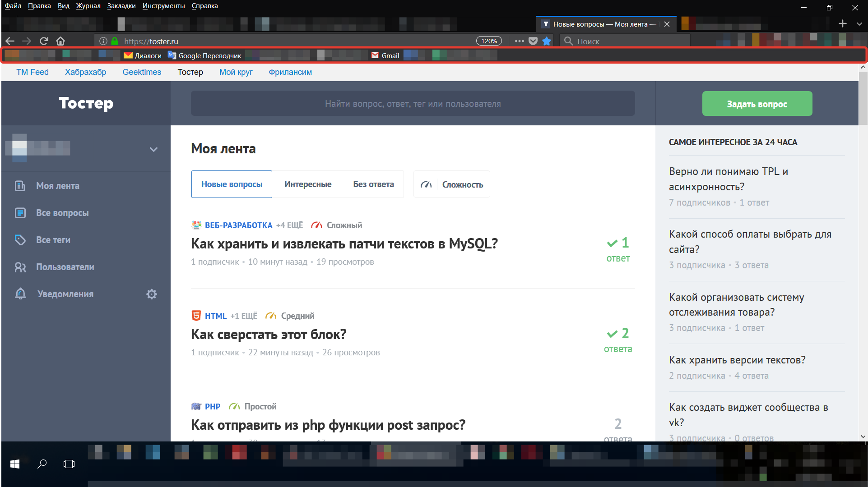The width and height of the screenshot is (868, 487).
Task: Open the Вид menu
Action: 64,6
